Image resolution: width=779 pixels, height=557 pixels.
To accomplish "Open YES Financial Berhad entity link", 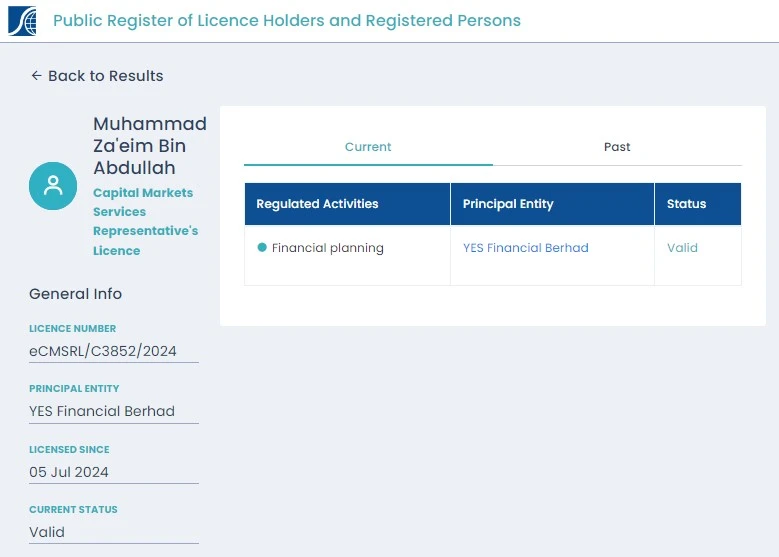I will coord(526,247).
